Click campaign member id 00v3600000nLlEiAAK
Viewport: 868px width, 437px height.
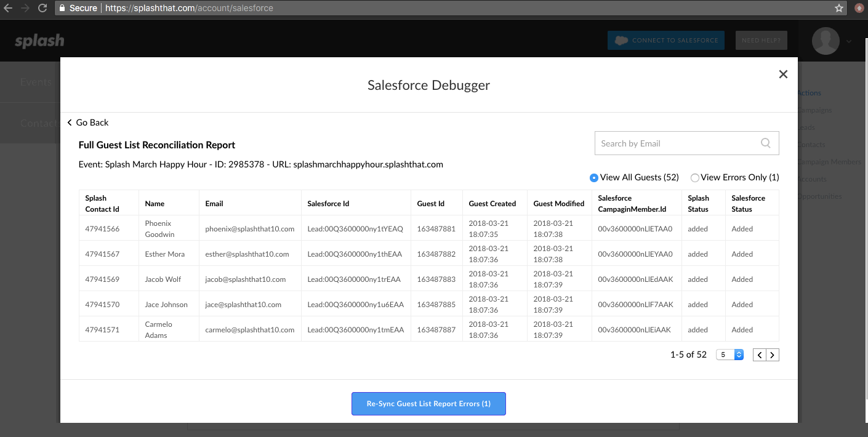click(635, 329)
